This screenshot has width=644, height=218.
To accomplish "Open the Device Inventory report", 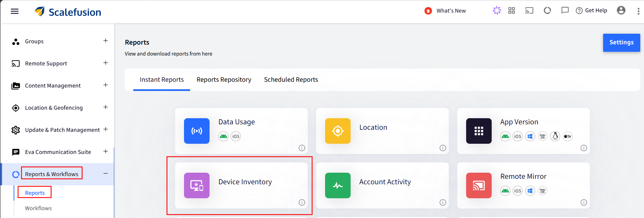I will (241, 185).
